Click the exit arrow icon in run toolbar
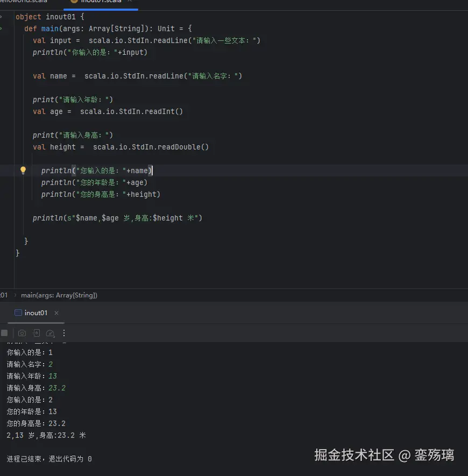The image size is (468, 476). click(x=37, y=333)
